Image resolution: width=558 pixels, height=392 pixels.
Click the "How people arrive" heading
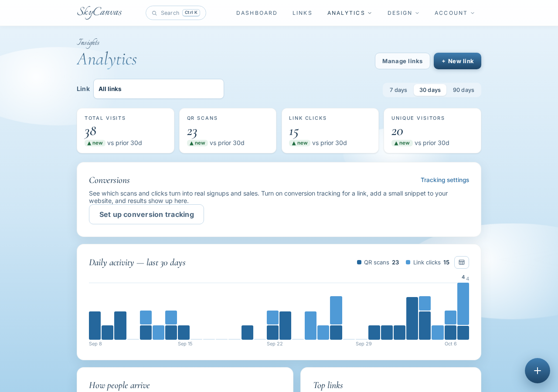click(119, 385)
